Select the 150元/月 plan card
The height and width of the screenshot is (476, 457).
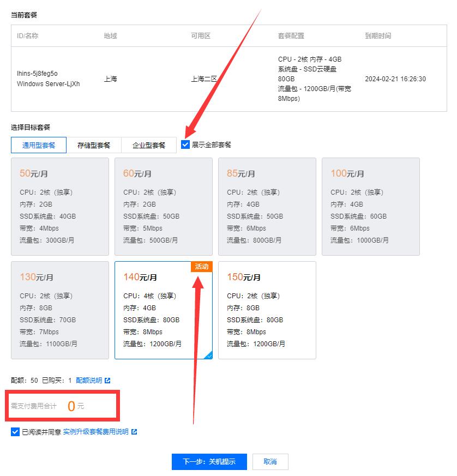(x=267, y=310)
